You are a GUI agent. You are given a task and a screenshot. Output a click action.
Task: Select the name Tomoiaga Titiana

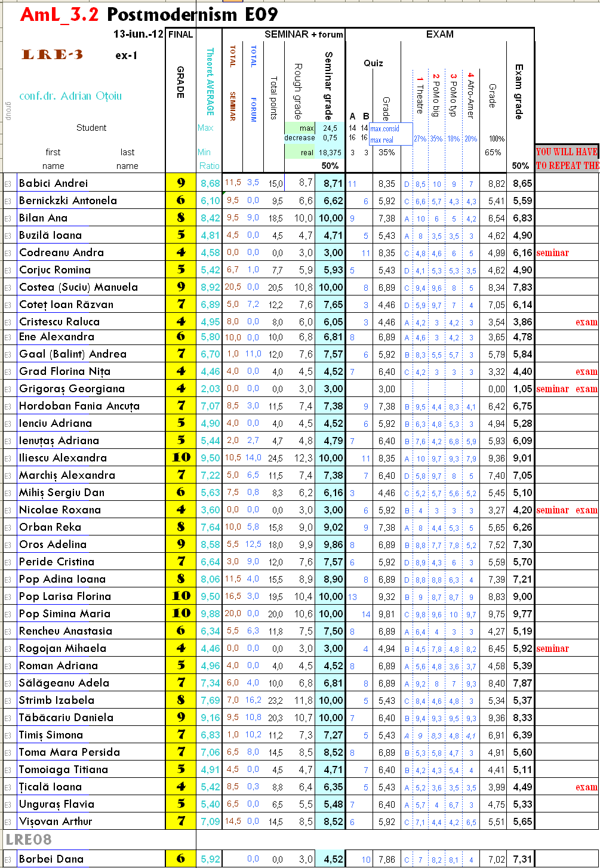pyautogui.click(x=63, y=769)
